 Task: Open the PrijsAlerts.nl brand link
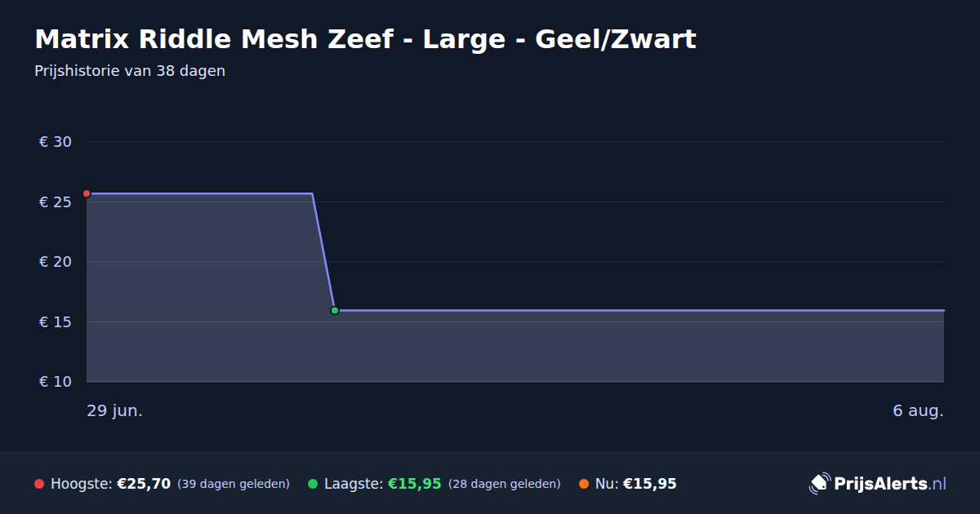click(878, 484)
